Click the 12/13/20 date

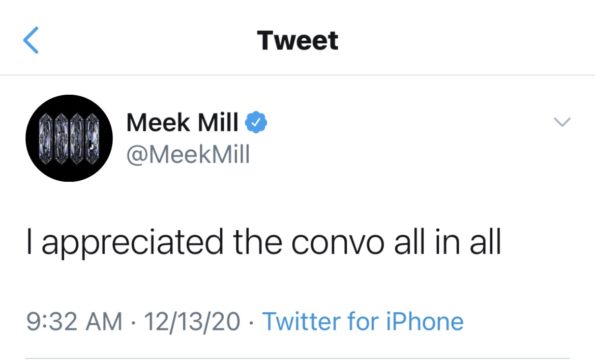(192, 321)
